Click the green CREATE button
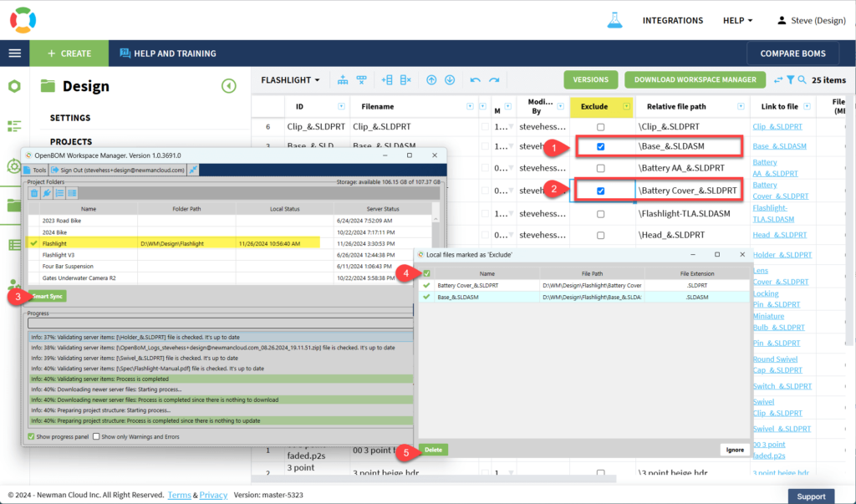Viewport: 856px width, 504px height. point(69,53)
